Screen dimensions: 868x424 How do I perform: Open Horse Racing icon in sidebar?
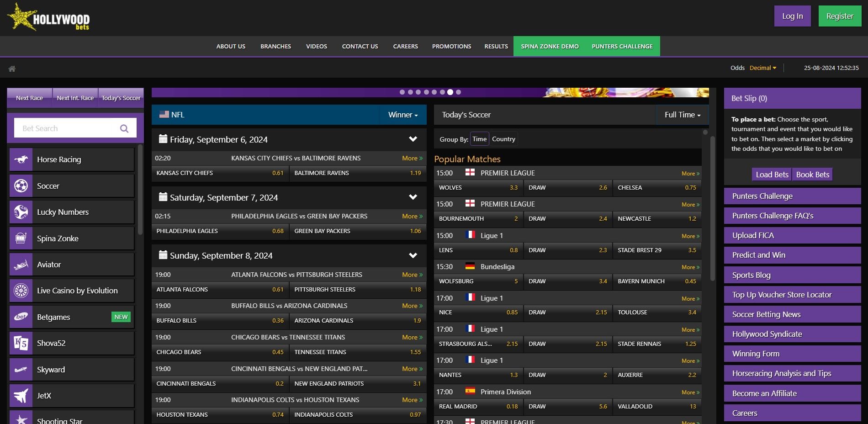coord(21,159)
